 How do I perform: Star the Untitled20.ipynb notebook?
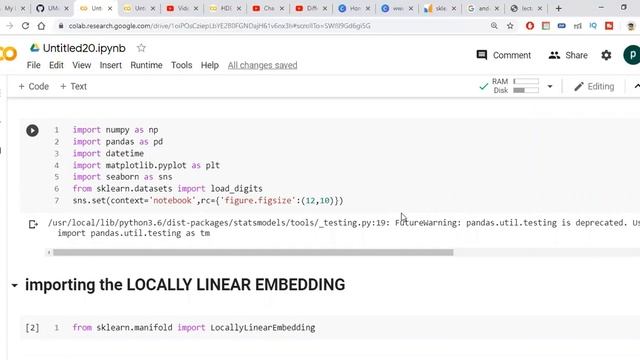pos(141,48)
